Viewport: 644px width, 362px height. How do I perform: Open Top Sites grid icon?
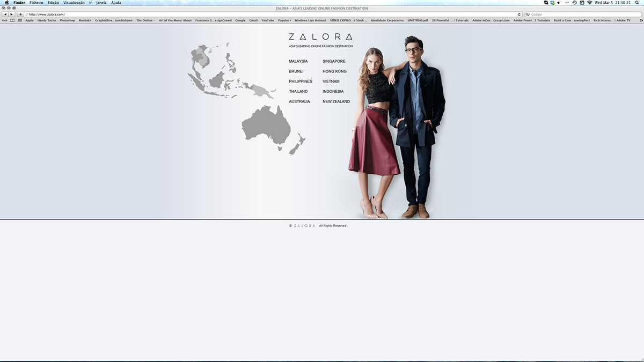click(x=20, y=20)
